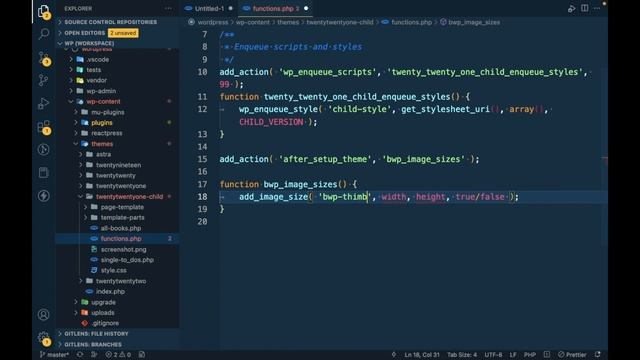Open the Source Control view icon
The image size is (640, 360).
click(44, 58)
